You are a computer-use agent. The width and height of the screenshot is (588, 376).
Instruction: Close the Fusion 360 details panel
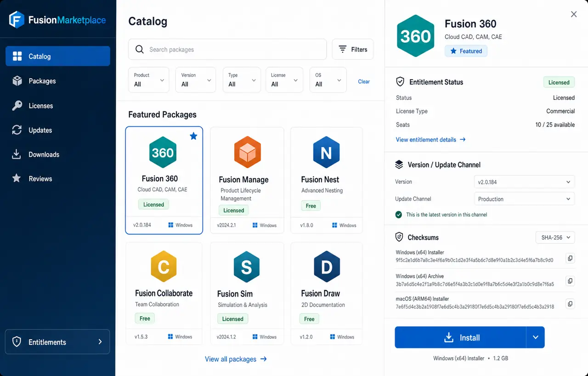click(574, 14)
